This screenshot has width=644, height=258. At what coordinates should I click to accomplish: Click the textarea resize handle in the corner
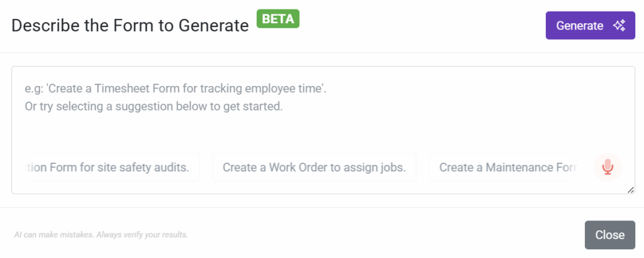pyautogui.click(x=631, y=190)
